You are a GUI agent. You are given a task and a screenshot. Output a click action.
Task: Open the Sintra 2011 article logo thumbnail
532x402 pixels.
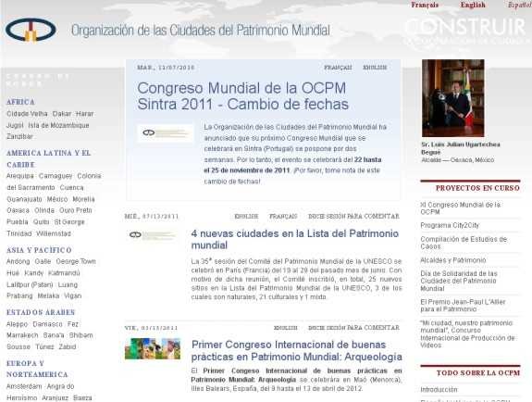tap(166, 132)
